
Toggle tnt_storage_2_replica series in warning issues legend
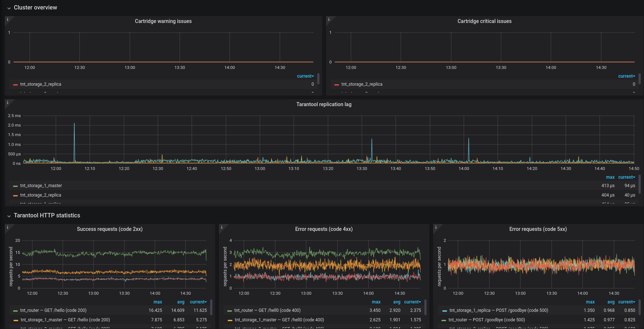coord(40,84)
